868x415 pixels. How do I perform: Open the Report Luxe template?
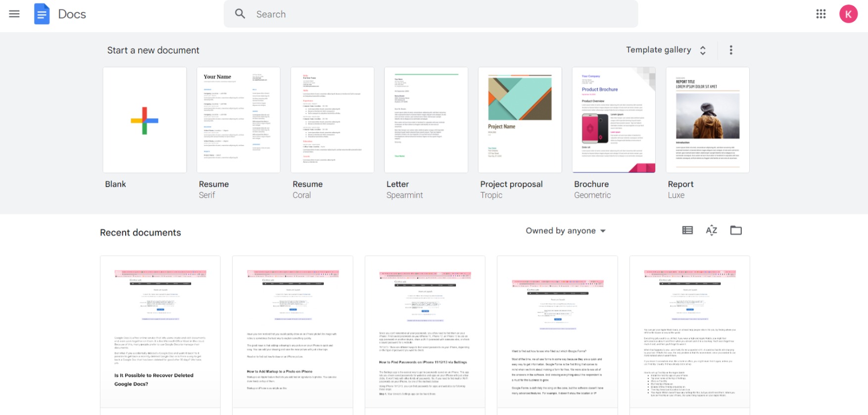tap(708, 120)
